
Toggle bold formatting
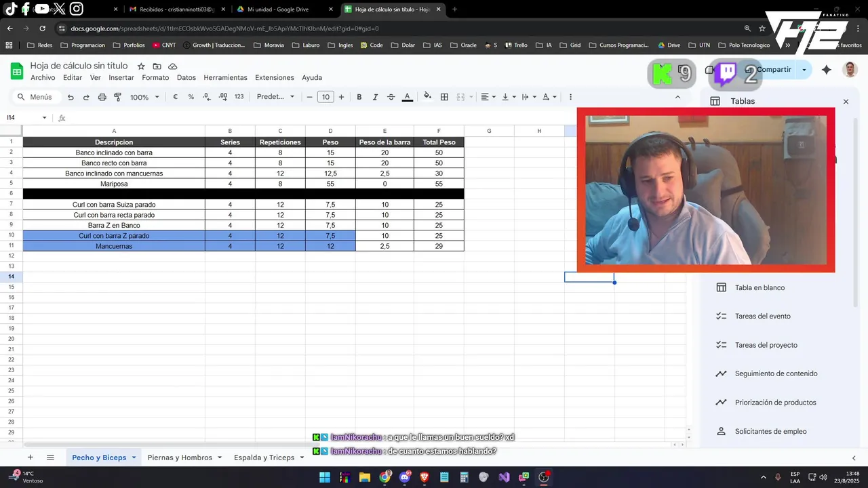click(x=359, y=97)
